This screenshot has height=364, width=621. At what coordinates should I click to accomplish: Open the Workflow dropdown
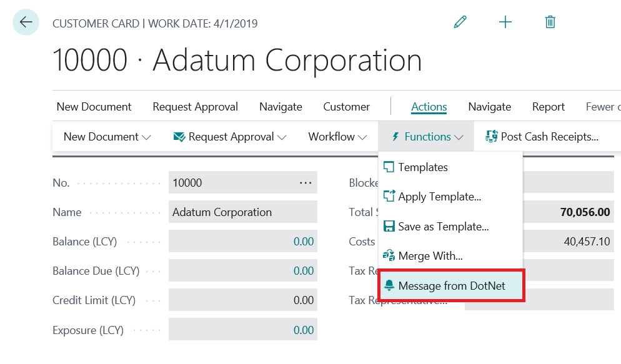(x=337, y=136)
